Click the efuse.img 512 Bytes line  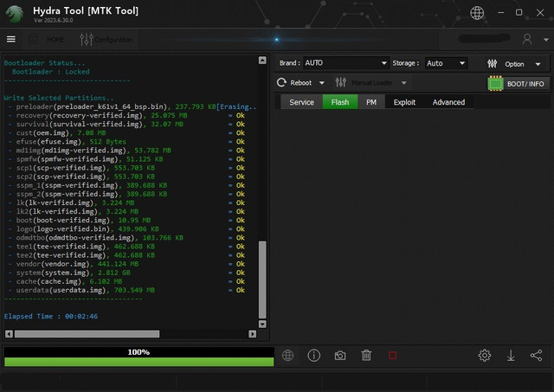point(126,142)
